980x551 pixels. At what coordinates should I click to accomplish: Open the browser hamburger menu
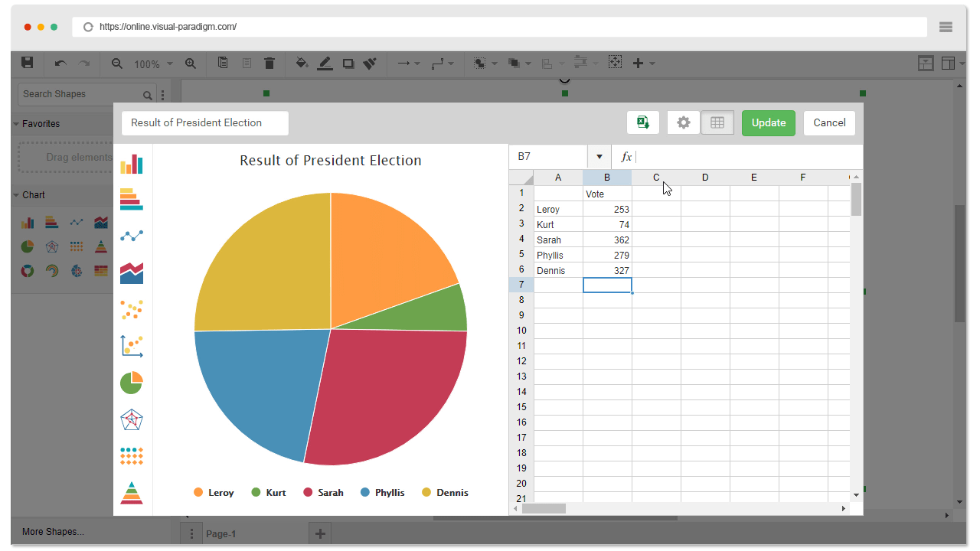pos(946,27)
